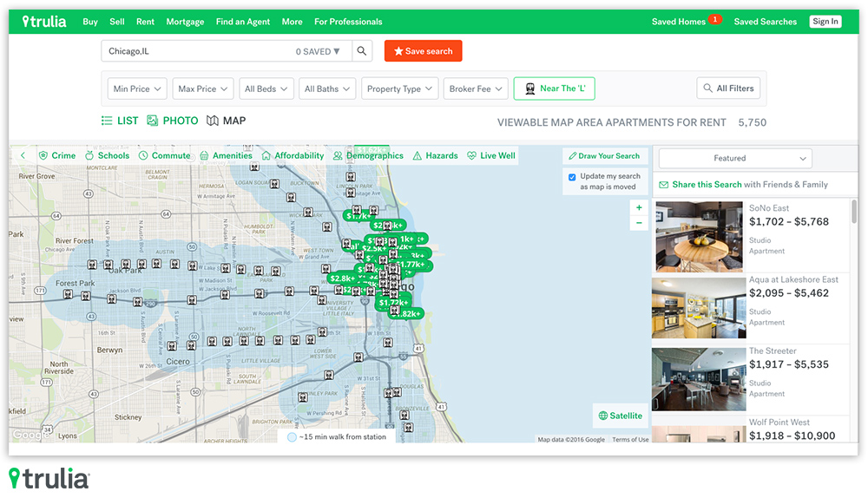Open All Baths dropdown
868x498 pixels.
[x=326, y=88]
